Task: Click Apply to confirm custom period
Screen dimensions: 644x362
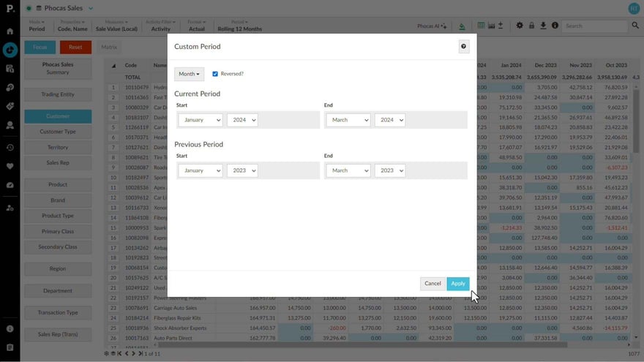Action: coord(457,284)
